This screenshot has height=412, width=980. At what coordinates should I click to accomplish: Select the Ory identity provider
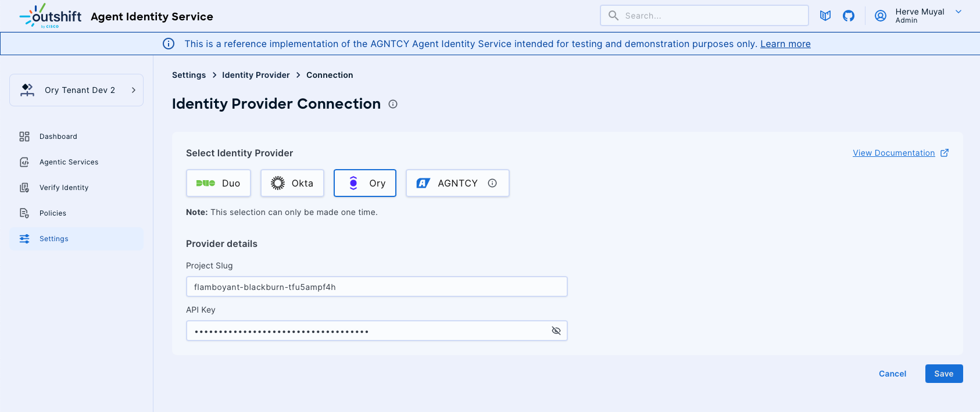point(365,183)
